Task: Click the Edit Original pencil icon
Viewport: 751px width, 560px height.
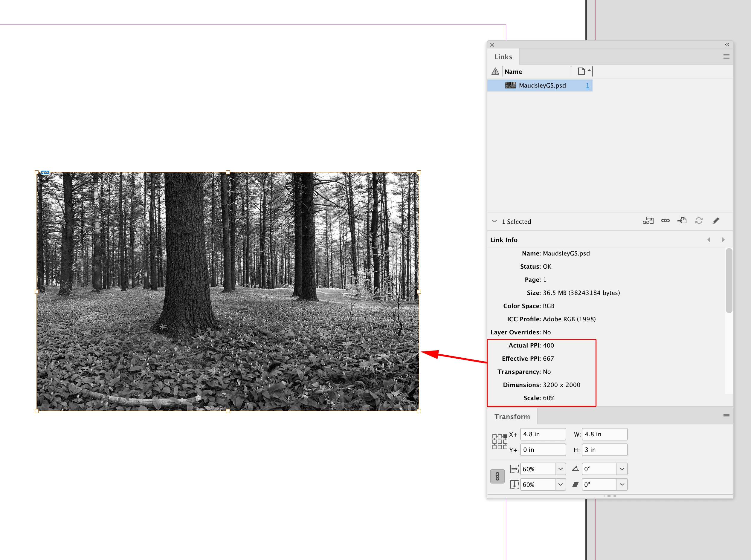Action: click(x=715, y=221)
